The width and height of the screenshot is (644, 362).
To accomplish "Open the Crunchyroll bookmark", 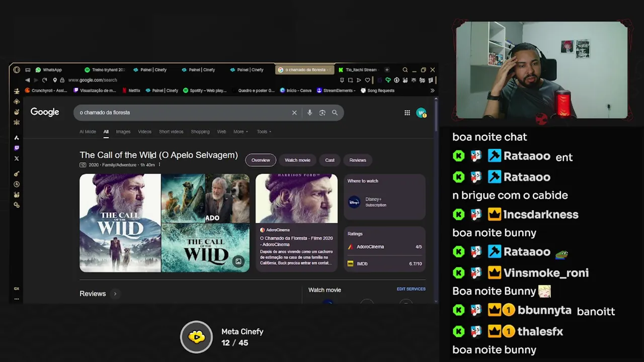I will click(x=46, y=90).
